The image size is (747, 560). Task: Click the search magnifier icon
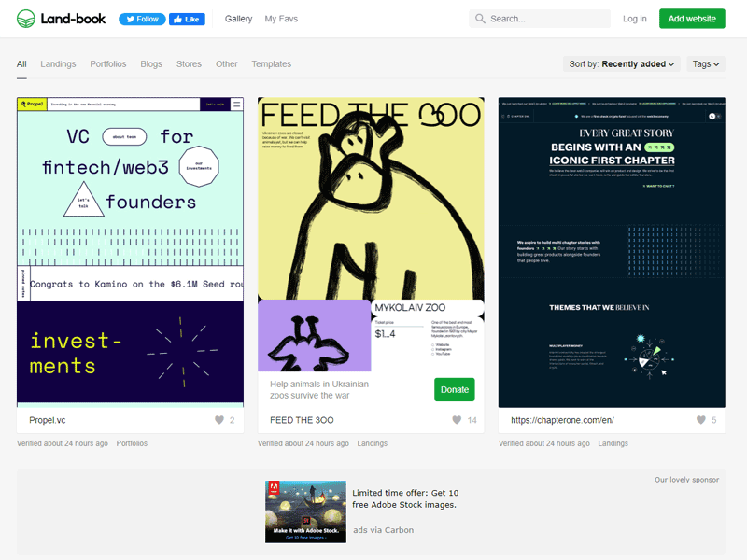pos(480,19)
